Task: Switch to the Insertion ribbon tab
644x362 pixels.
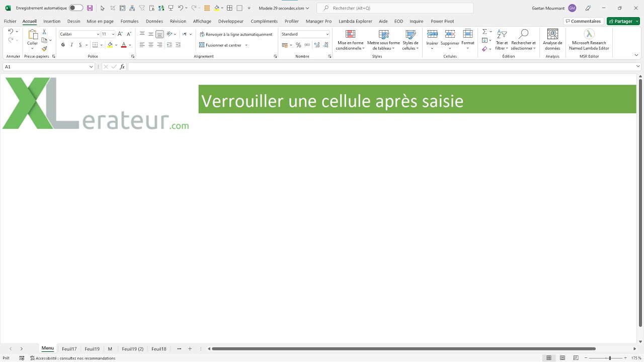Action: [52, 21]
